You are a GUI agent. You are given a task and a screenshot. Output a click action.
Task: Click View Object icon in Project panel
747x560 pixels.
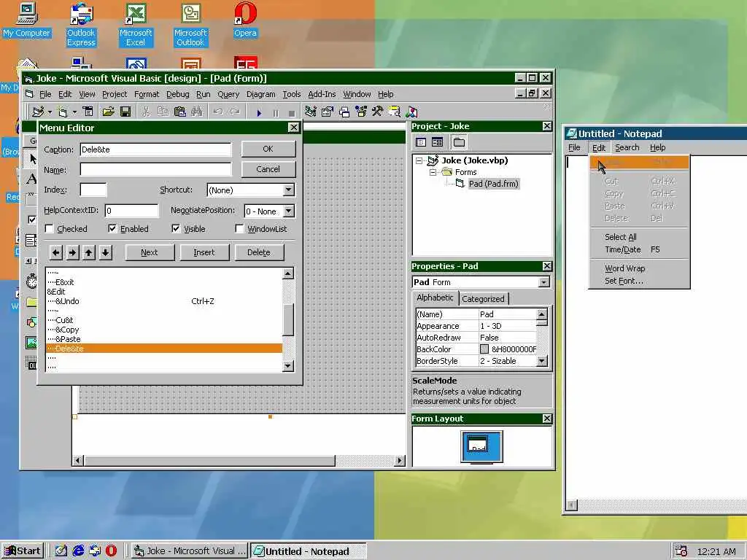[x=437, y=142]
